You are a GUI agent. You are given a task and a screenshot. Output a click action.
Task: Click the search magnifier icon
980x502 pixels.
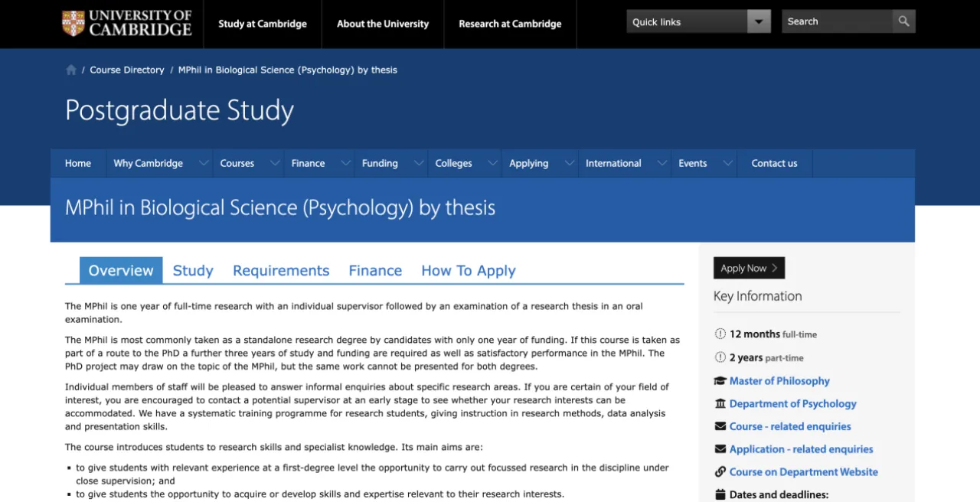[x=903, y=21]
